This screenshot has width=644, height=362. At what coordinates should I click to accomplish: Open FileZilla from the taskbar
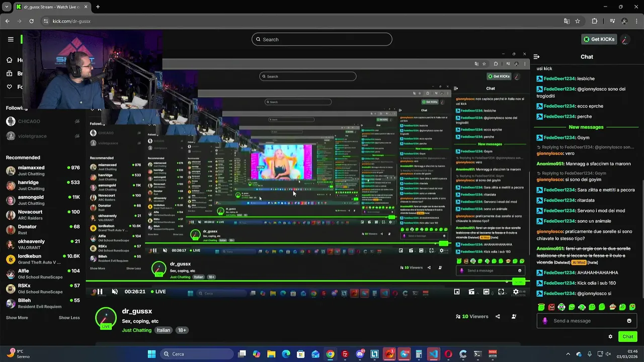[x=345, y=354]
